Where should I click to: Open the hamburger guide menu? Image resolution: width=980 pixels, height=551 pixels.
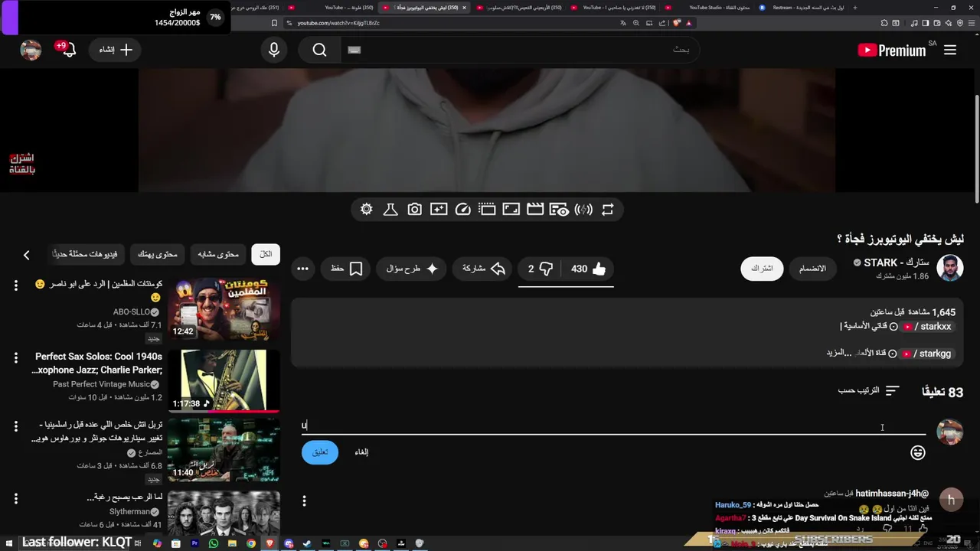(950, 50)
